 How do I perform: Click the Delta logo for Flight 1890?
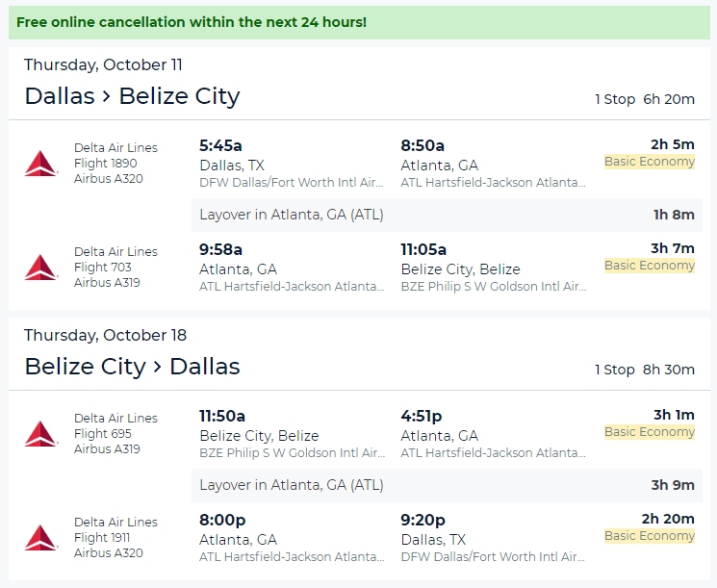[x=41, y=164]
